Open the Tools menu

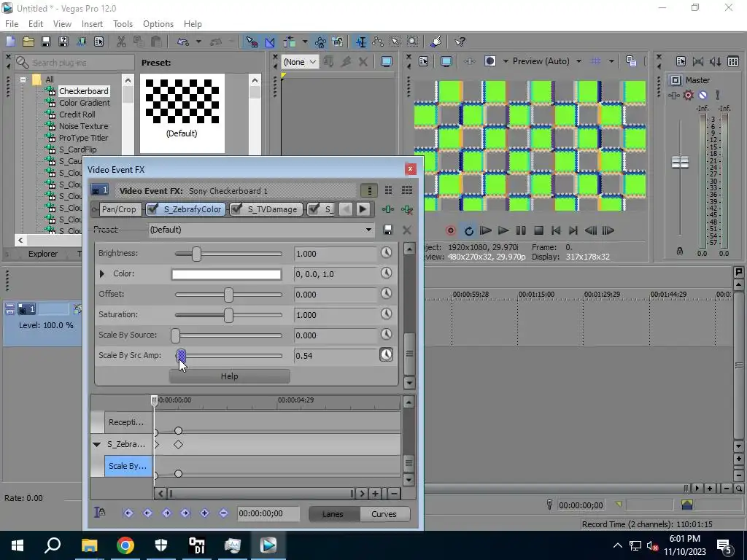click(x=123, y=24)
